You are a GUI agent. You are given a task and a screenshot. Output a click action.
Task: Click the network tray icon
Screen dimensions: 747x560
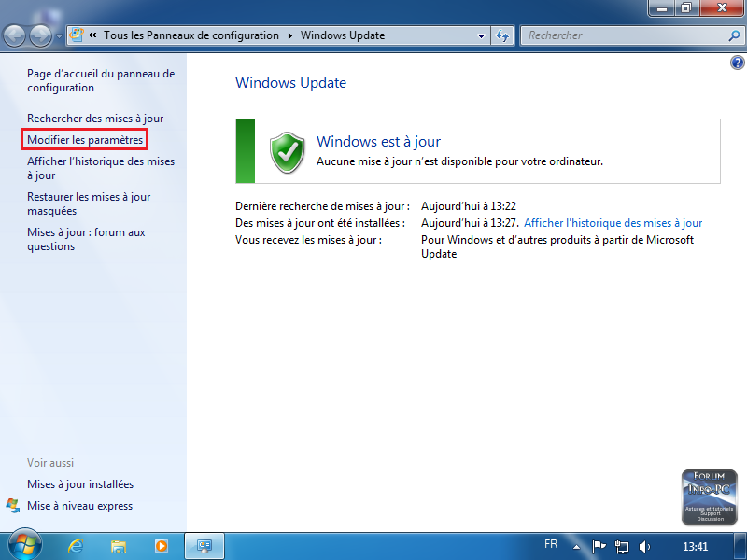pyautogui.click(x=621, y=547)
